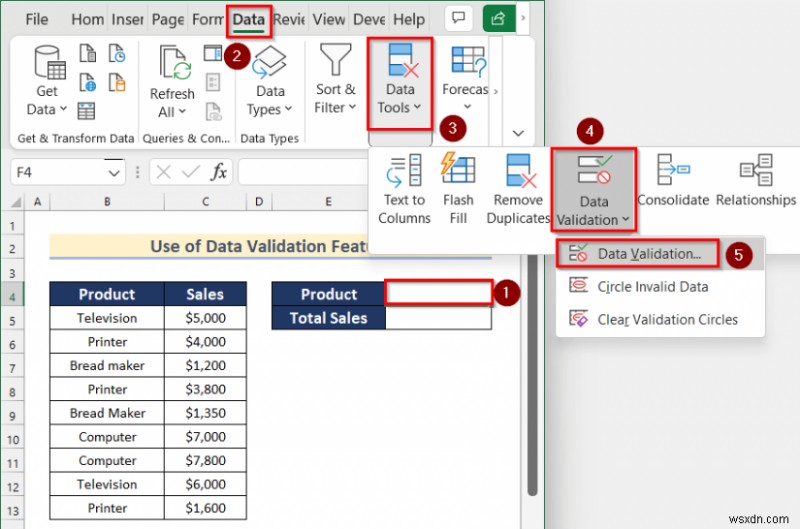Click the vertical scrollbar thumb
The width and height of the screenshot is (800, 529).
click(532, 375)
